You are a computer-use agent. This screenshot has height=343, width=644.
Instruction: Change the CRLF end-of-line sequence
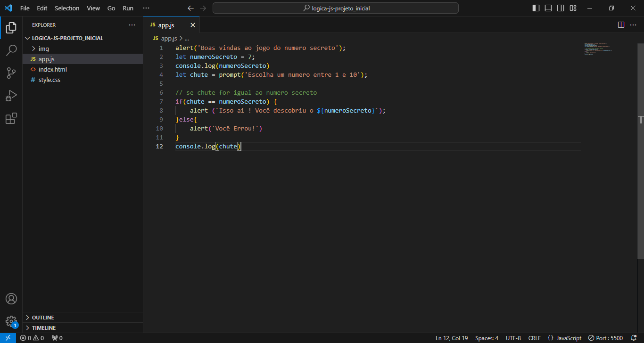(x=534, y=338)
